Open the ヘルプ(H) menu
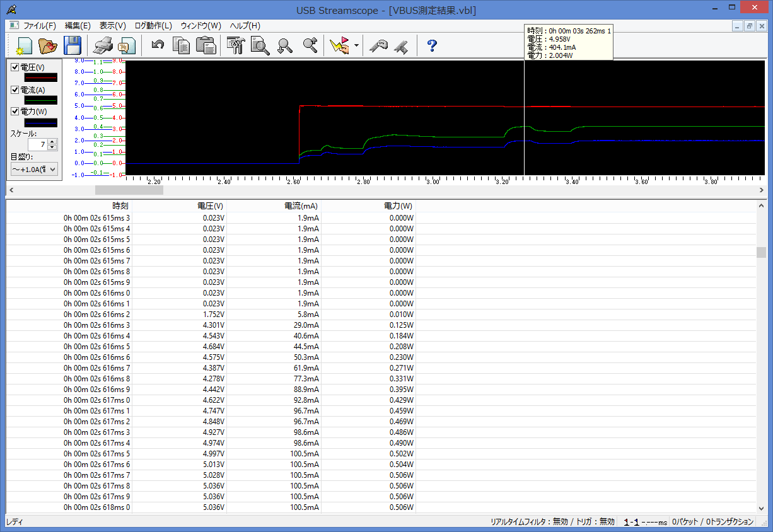The image size is (773, 532). pos(245,26)
